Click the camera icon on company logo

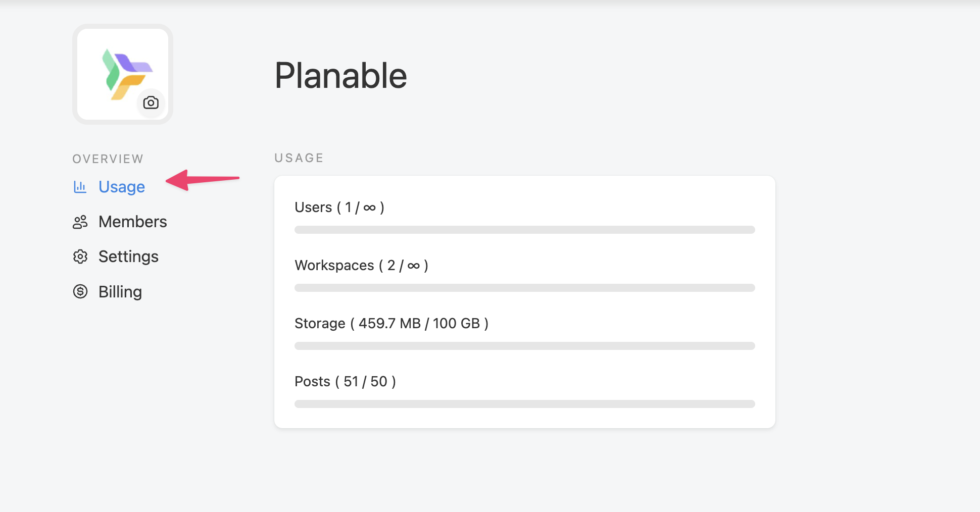(x=151, y=103)
